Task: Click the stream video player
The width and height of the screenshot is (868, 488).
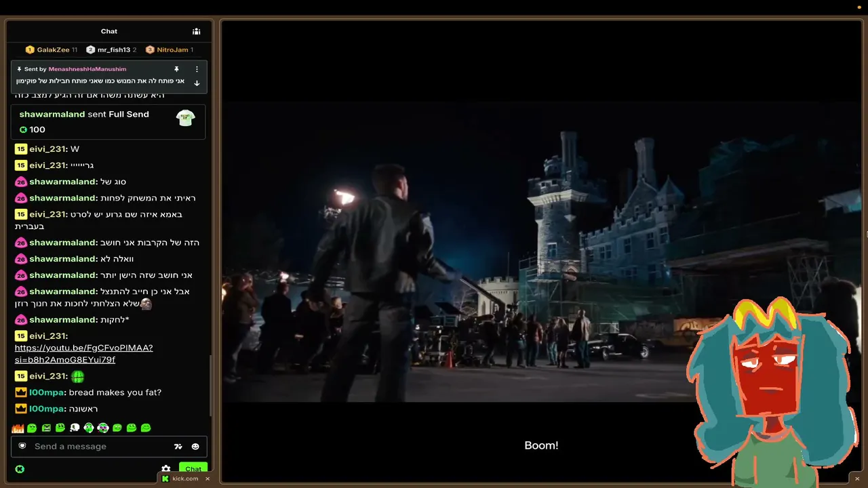Action: point(541,251)
